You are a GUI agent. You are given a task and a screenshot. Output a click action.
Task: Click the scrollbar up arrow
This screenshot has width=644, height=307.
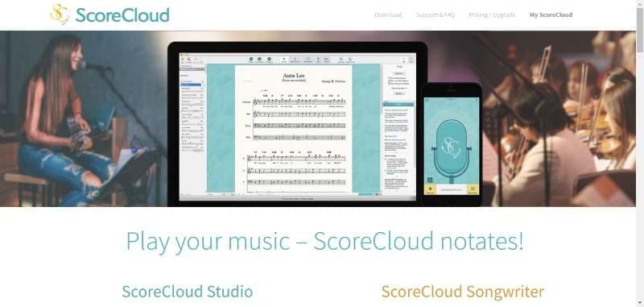point(640,3)
